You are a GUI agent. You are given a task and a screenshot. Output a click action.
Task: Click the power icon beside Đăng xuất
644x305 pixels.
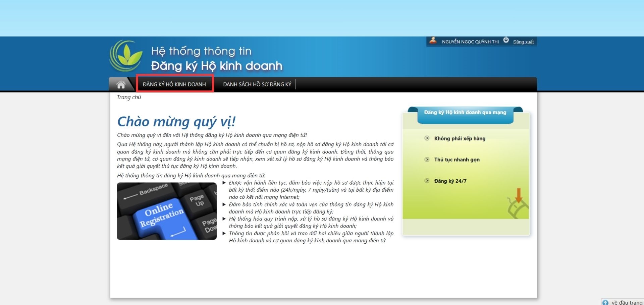coord(506,40)
